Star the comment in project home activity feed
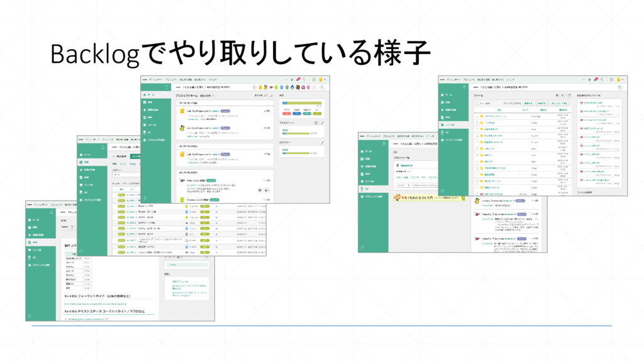Viewport: 644px width, 362px height. pos(266,190)
